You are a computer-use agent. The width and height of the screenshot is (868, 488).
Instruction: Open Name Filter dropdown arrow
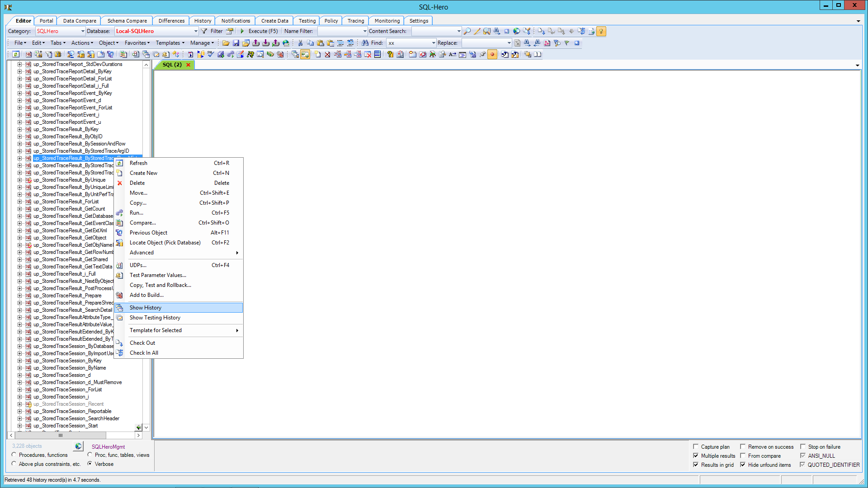(x=365, y=31)
